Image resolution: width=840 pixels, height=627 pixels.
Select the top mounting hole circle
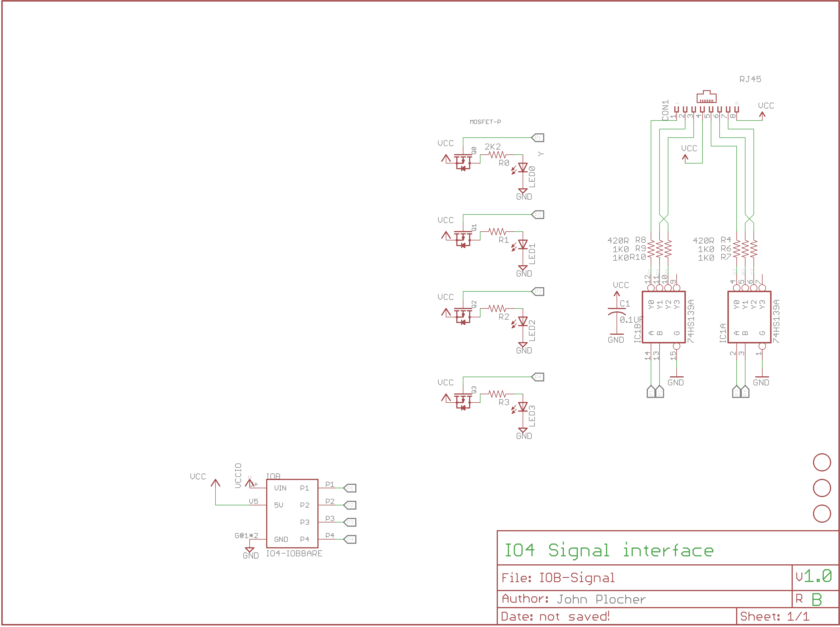coord(822,462)
